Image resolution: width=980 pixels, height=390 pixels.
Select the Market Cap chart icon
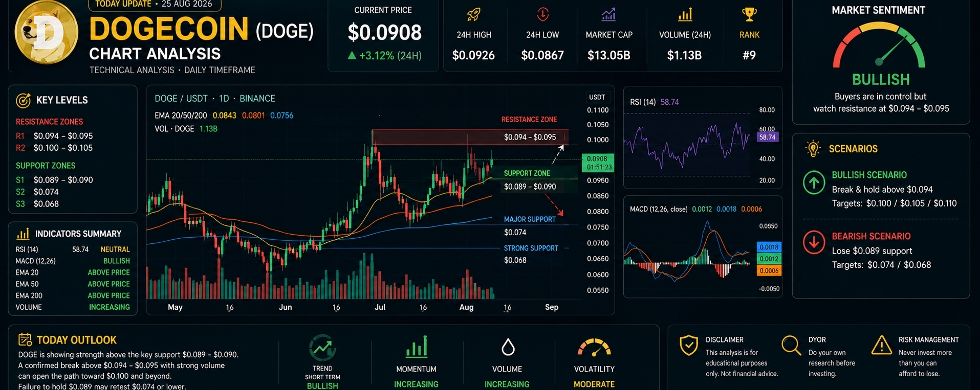pos(608,15)
